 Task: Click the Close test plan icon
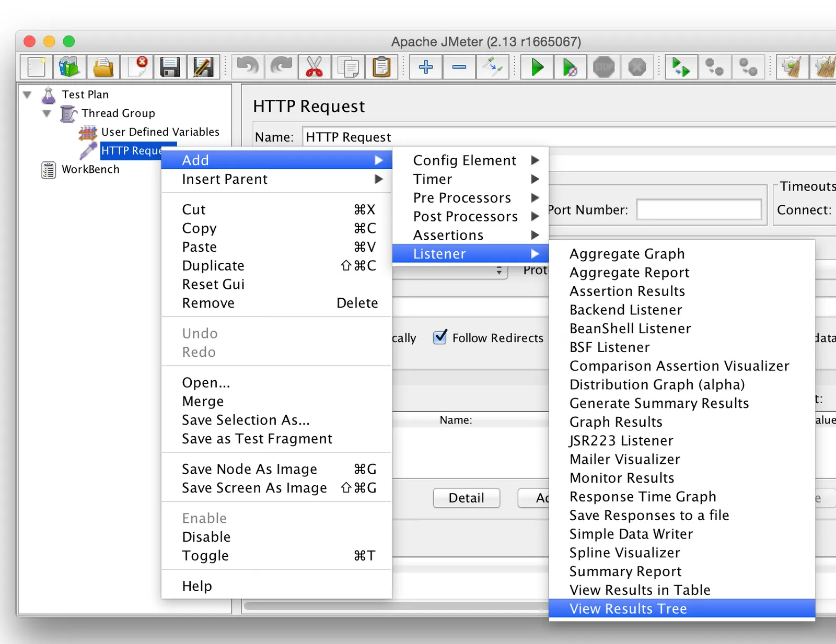pyautogui.click(x=137, y=67)
